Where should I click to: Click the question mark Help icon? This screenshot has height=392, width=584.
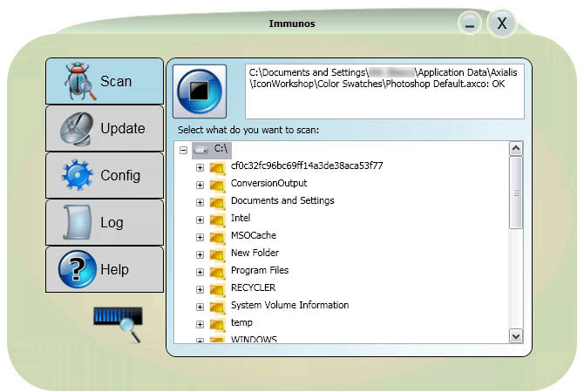pos(77,269)
